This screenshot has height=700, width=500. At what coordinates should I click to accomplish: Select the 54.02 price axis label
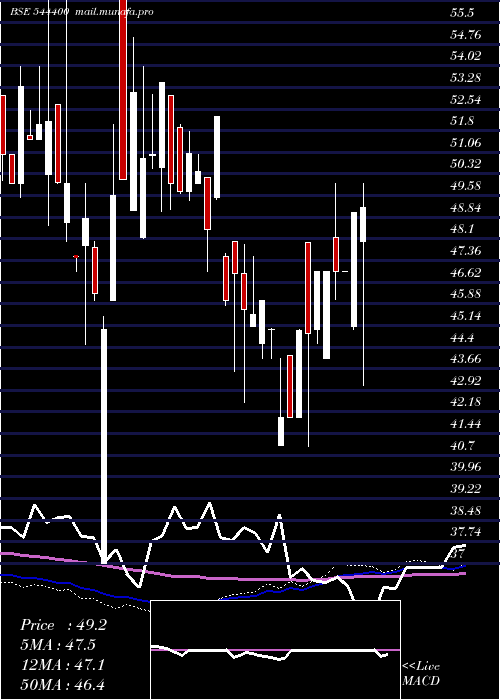pyautogui.click(x=466, y=56)
